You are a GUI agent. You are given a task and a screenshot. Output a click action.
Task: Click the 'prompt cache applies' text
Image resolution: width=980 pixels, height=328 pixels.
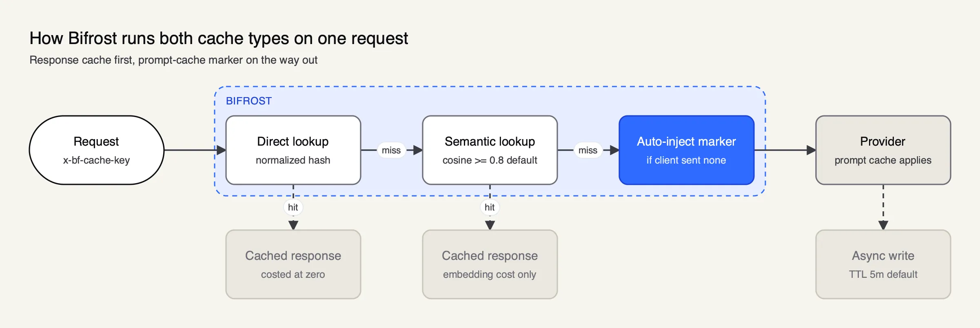pos(883,160)
